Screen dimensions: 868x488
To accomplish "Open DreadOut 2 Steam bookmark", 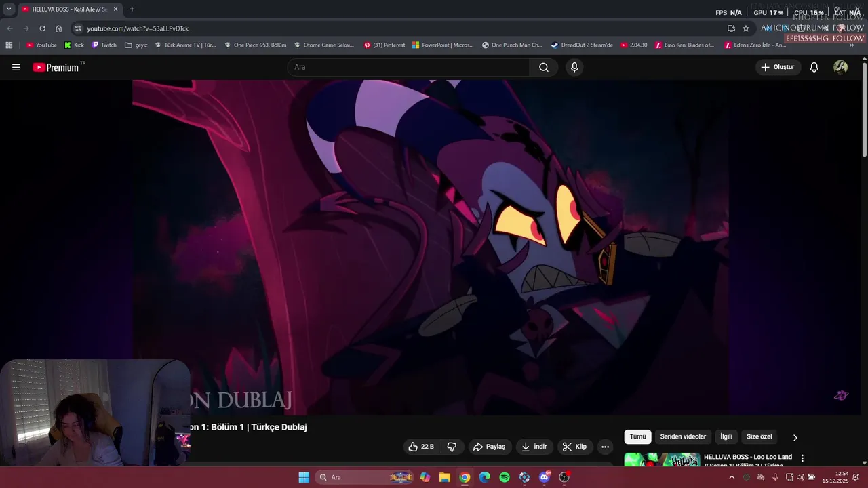I will click(582, 45).
